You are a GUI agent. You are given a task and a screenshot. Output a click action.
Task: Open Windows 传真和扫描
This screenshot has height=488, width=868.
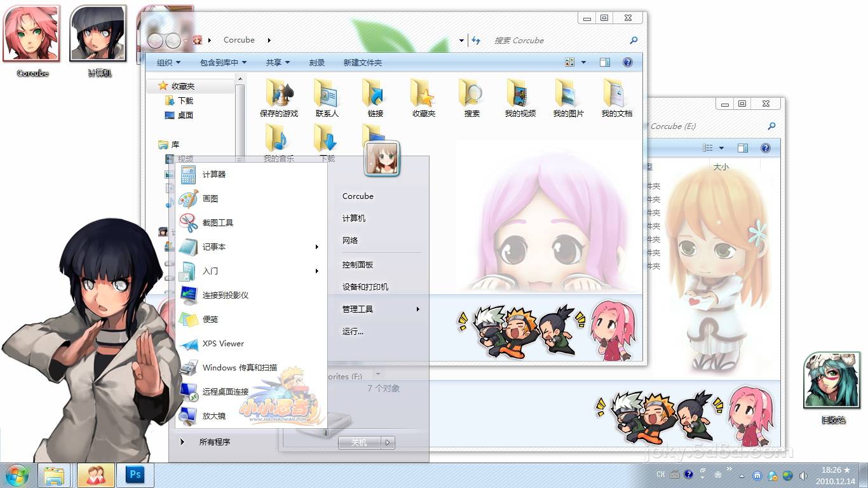(250, 367)
